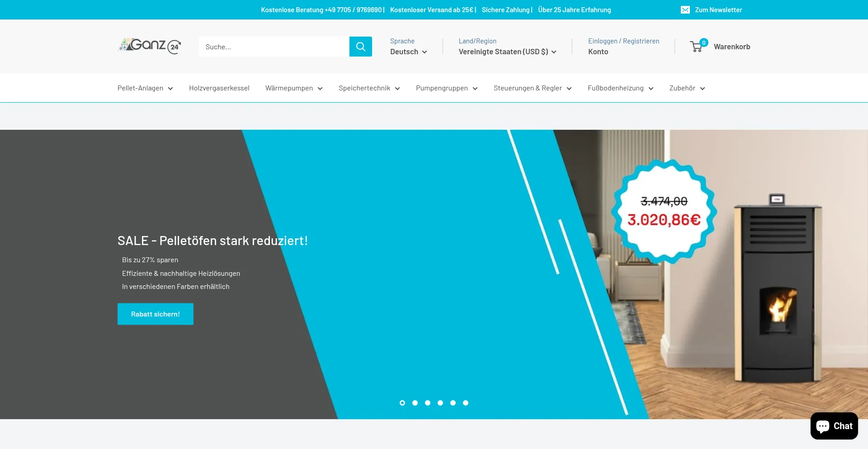Viewport: 868px width, 449px height.
Task: Open the Wärmepumpen navigation menu
Action: 293,88
